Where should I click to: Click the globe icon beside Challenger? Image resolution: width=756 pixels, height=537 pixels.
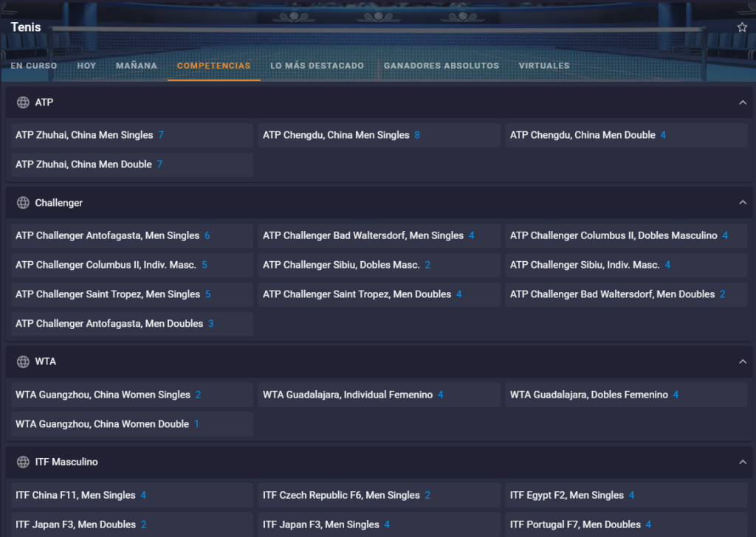[x=23, y=203]
